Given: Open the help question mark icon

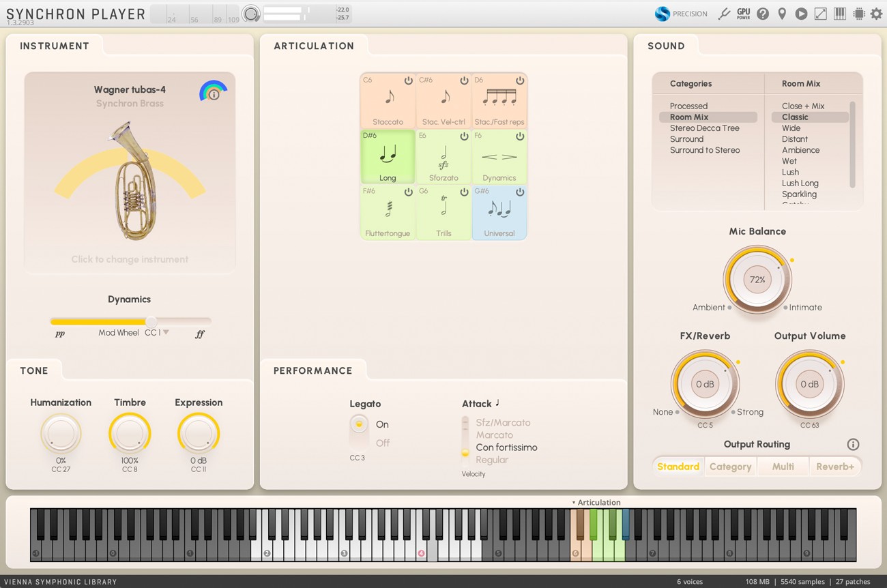Looking at the screenshot, I should pyautogui.click(x=763, y=13).
